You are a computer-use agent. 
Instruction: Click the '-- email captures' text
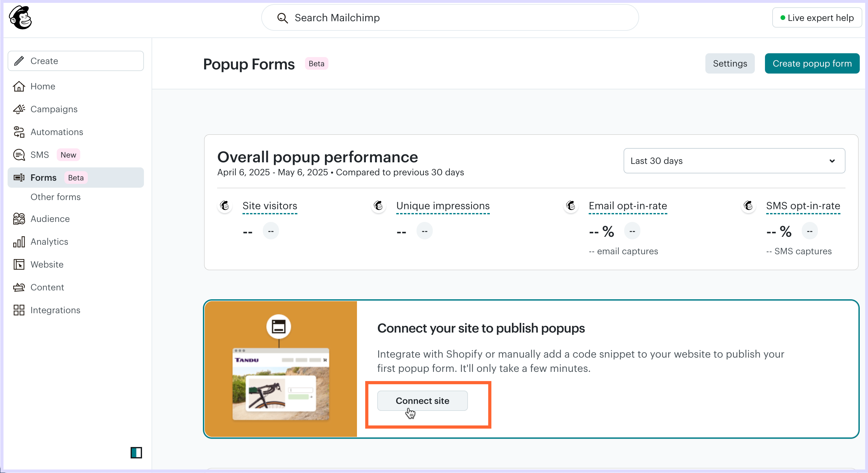click(623, 251)
